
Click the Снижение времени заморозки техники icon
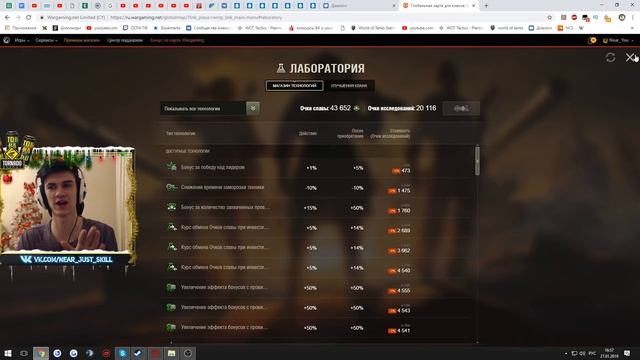coord(171,187)
